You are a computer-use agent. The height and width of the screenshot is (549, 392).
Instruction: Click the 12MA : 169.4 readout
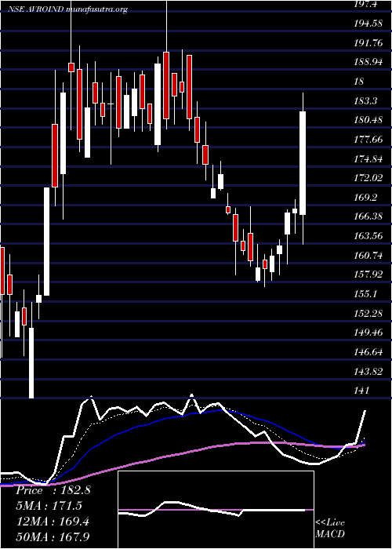(x=53, y=522)
